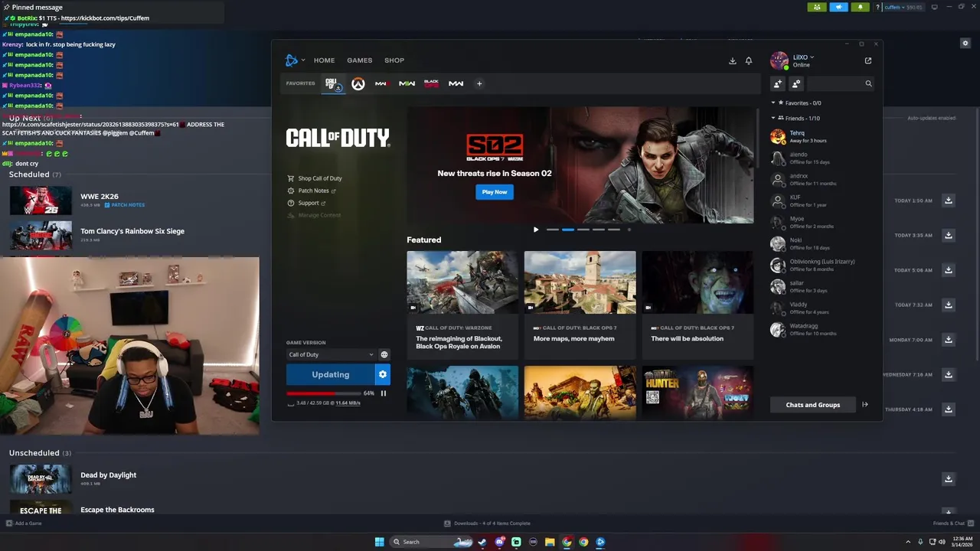Go to the GAMES tab
980x551 pixels.
click(x=359, y=60)
